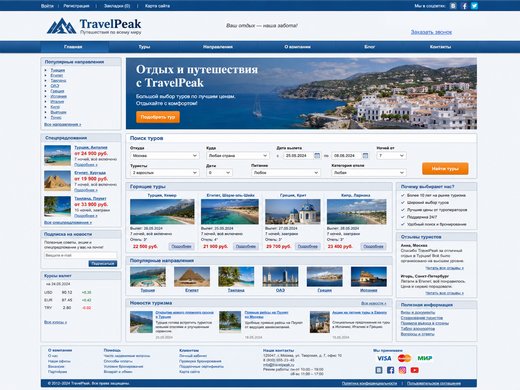
Task: Click the Подписаться newsletter button
Action: 103,264
